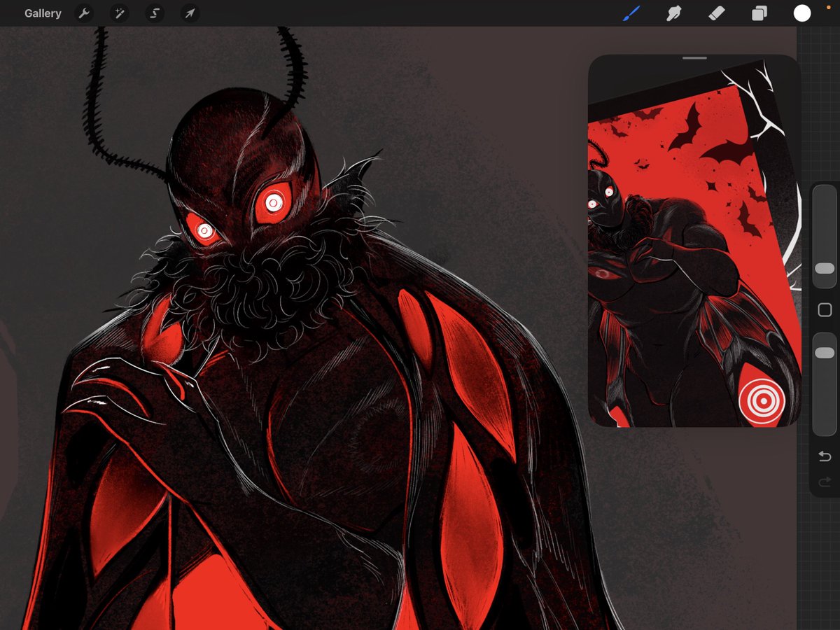
Task: Open the white active color swatch
Action: tap(802, 13)
